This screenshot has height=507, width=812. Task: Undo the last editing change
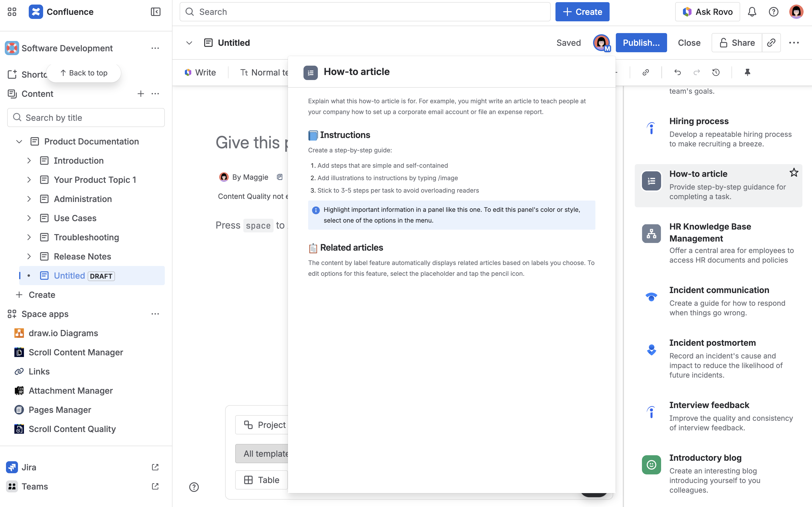[x=678, y=72]
